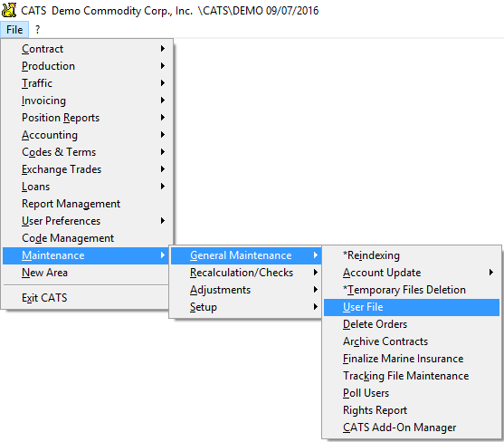Click the CATS application icon in title bar

point(9,10)
